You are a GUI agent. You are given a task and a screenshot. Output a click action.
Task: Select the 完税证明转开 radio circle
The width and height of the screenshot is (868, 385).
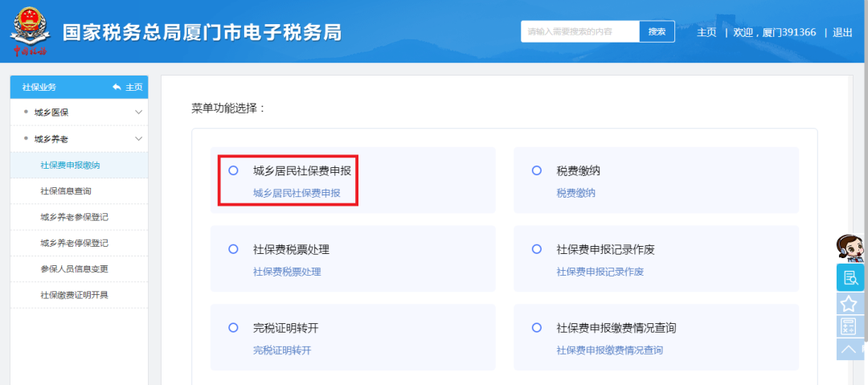point(233,328)
